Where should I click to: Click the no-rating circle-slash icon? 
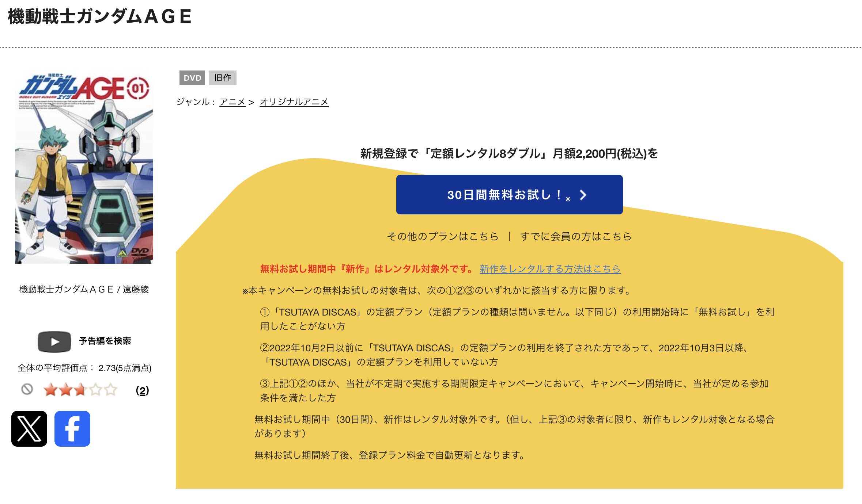(27, 389)
